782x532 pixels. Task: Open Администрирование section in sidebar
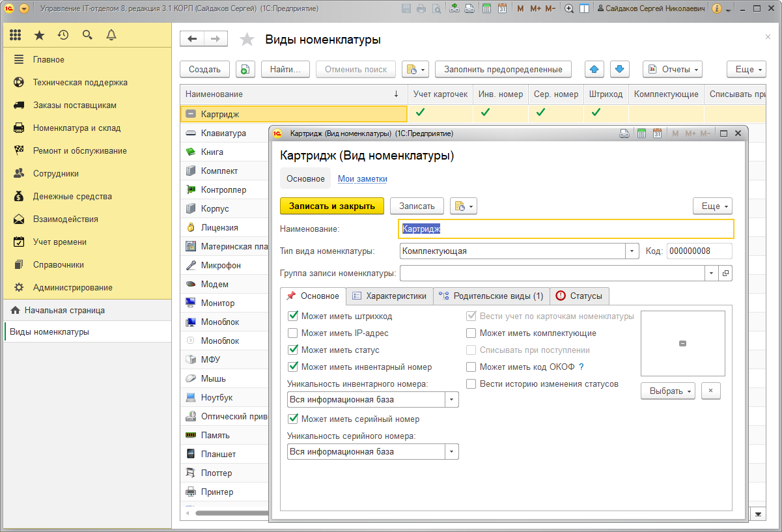(72, 287)
